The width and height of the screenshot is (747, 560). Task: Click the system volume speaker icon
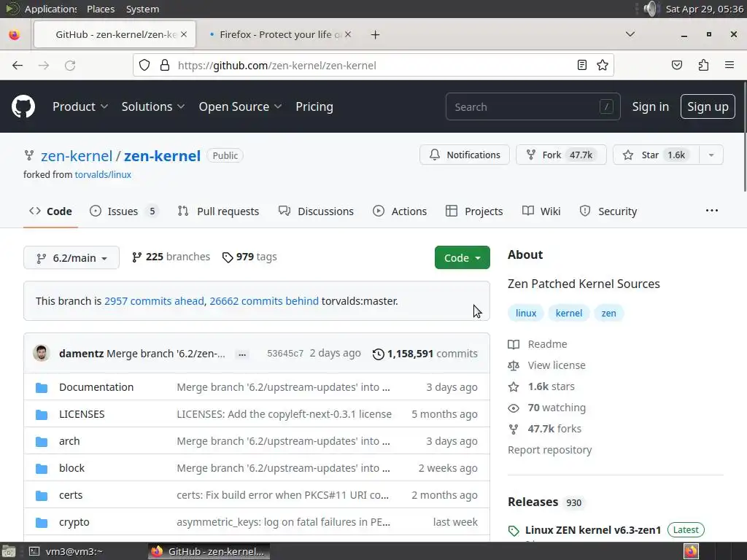pos(651,9)
